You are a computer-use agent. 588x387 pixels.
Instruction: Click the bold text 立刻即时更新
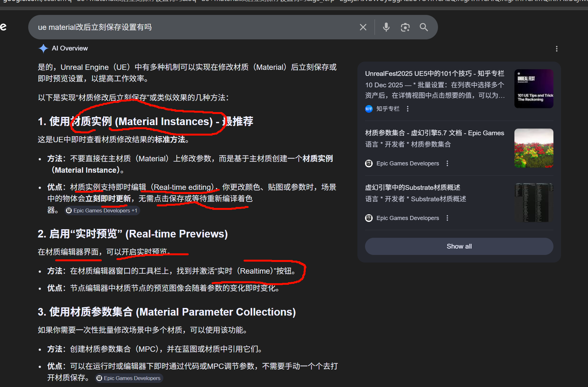click(108, 199)
